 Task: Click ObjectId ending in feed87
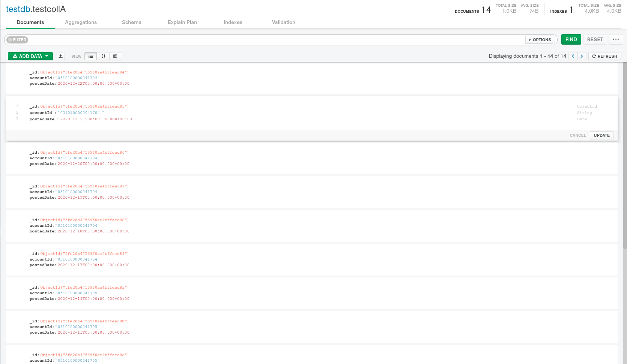[x=84, y=186]
